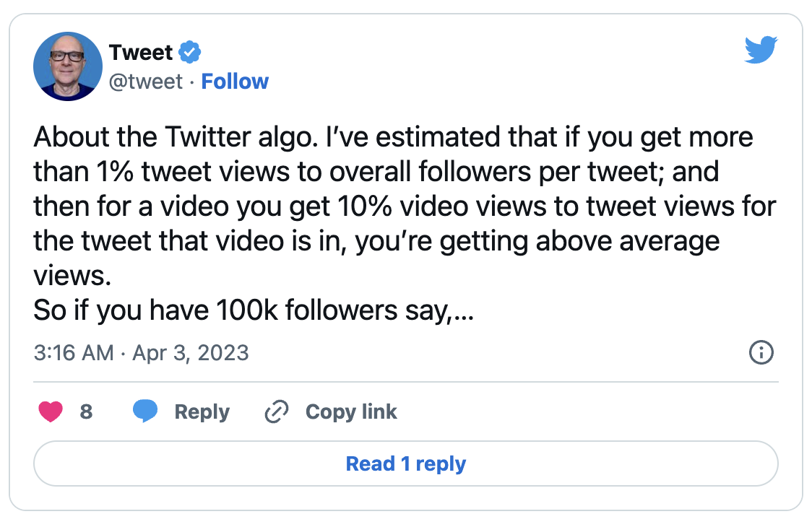Click the like count 8
Screen dimensions: 812x527
pyautogui.click(x=86, y=412)
